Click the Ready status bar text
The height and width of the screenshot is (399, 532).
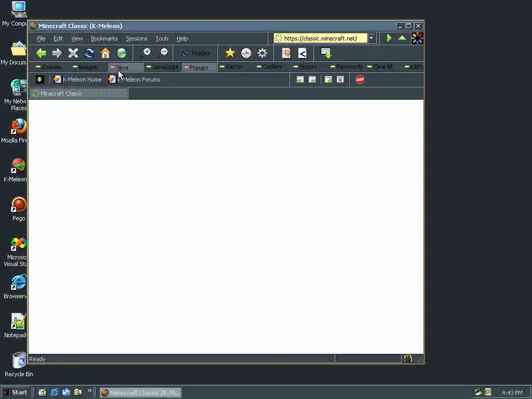coord(37,359)
